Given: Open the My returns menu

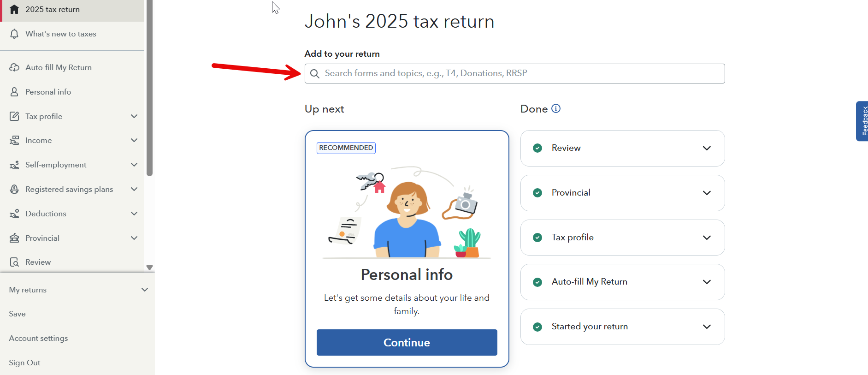Looking at the screenshot, I should 144,290.
